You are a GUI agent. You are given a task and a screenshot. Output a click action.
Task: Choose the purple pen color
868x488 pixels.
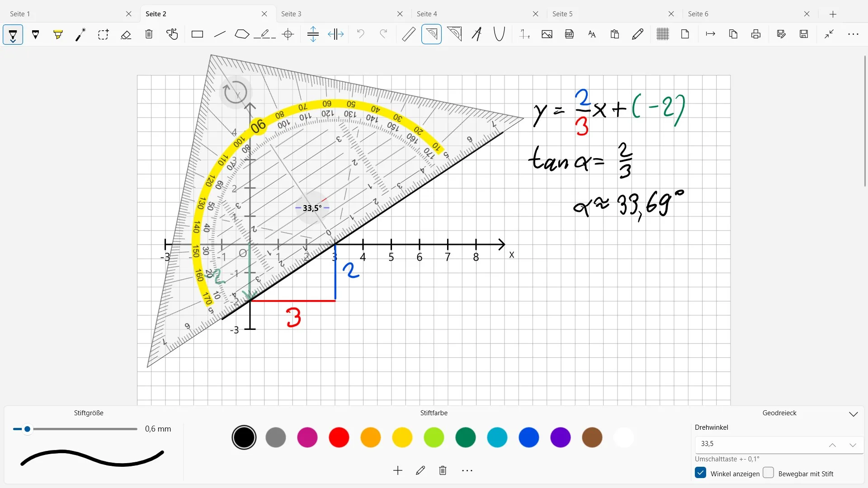(561, 437)
